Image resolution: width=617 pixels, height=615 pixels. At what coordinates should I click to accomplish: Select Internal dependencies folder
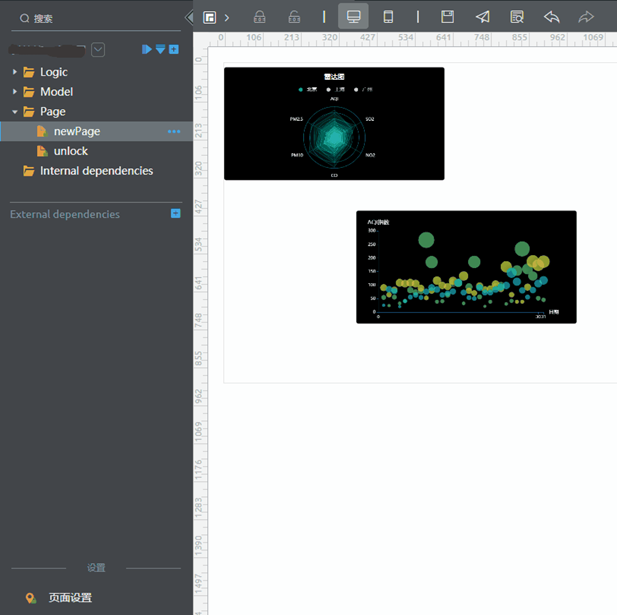coord(96,171)
